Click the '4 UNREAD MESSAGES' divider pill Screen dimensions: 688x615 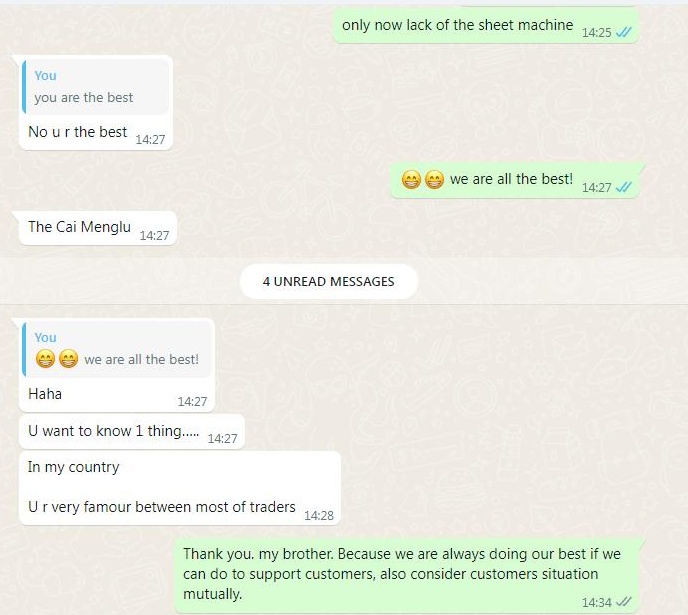[x=329, y=281]
